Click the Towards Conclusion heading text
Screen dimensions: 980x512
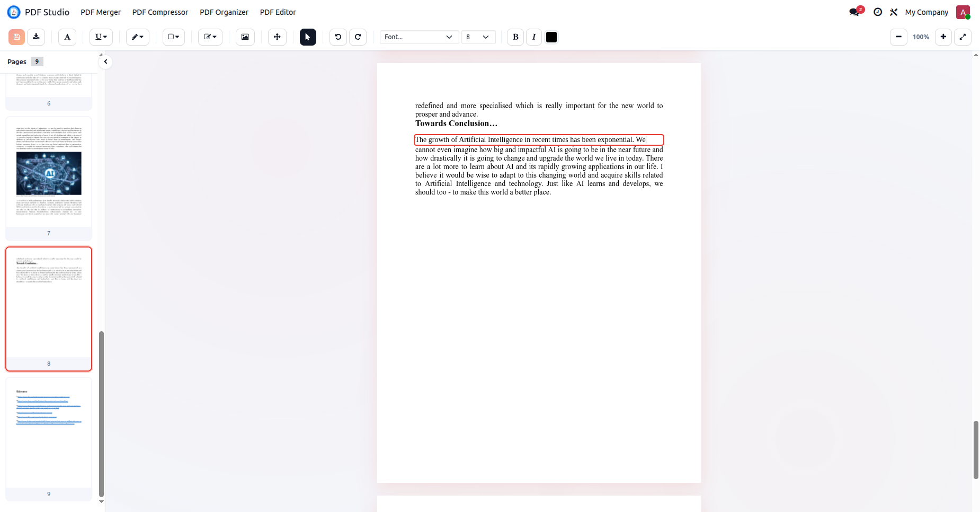pos(456,123)
